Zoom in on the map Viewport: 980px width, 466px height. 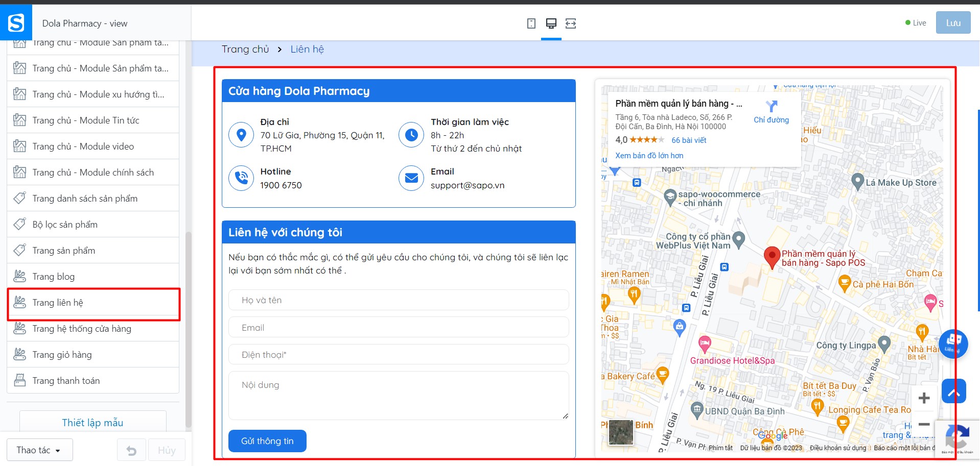(x=924, y=398)
